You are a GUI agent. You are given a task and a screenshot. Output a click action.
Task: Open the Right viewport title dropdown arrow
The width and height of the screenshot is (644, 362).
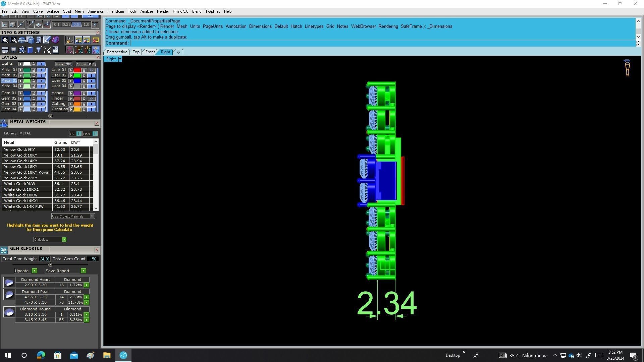120,59
